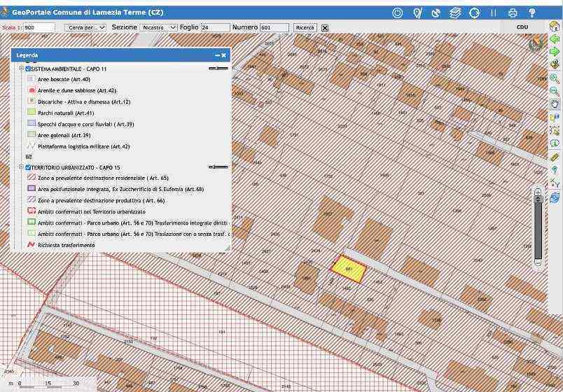Open the Sezione Nicastro dropdown
Viewport: 563px width, 392px height.
tap(158, 27)
